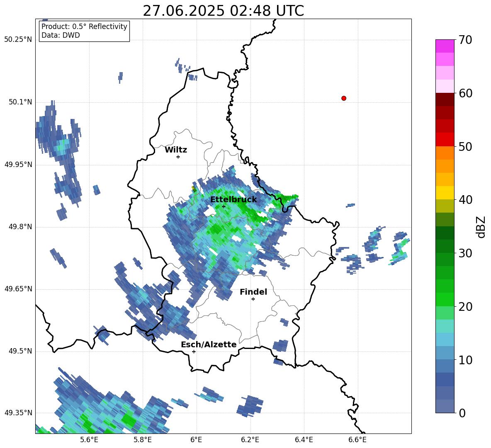Click the 49.5°N latitude label
Viewport: 491px width, 448px height.
20,351
